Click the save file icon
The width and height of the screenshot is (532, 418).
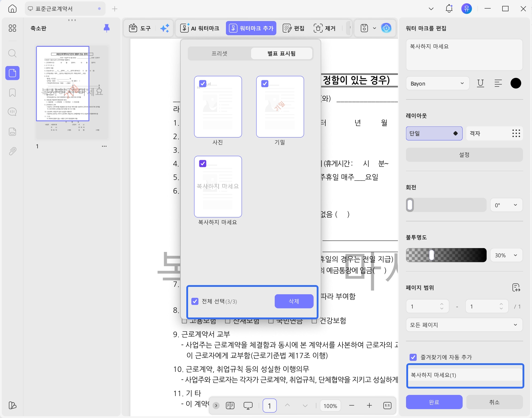[364, 28]
